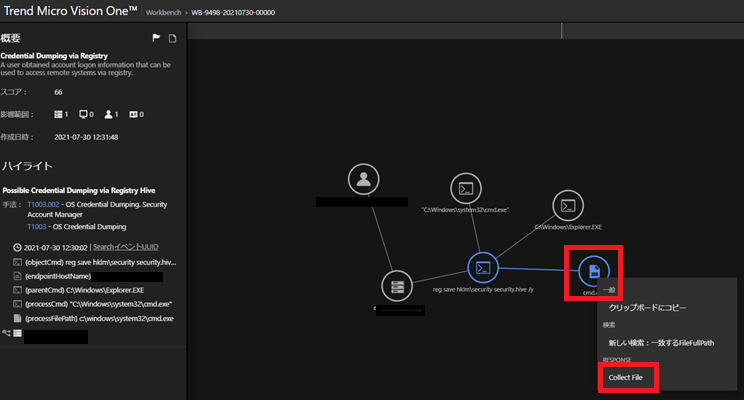744x400 pixels.
Task: Select the cmd.exe process node in the graph
Action: coord(466,188)
